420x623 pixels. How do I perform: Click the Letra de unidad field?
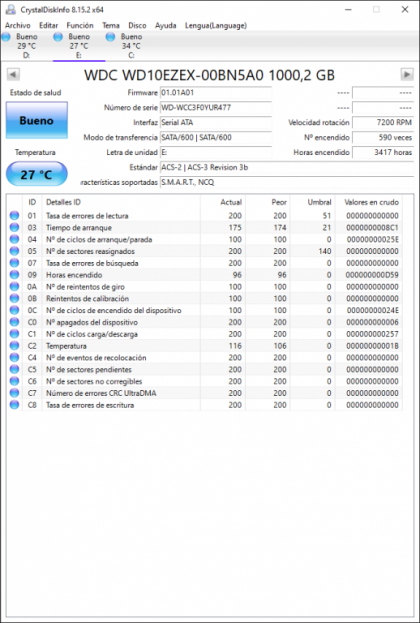[216, 153]
